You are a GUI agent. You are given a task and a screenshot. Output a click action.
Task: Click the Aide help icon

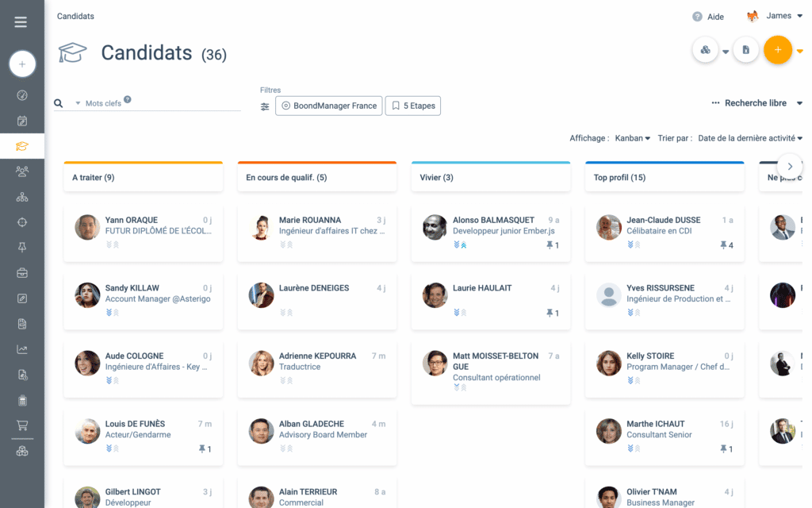pyautogui.click(x=697, y=17)
